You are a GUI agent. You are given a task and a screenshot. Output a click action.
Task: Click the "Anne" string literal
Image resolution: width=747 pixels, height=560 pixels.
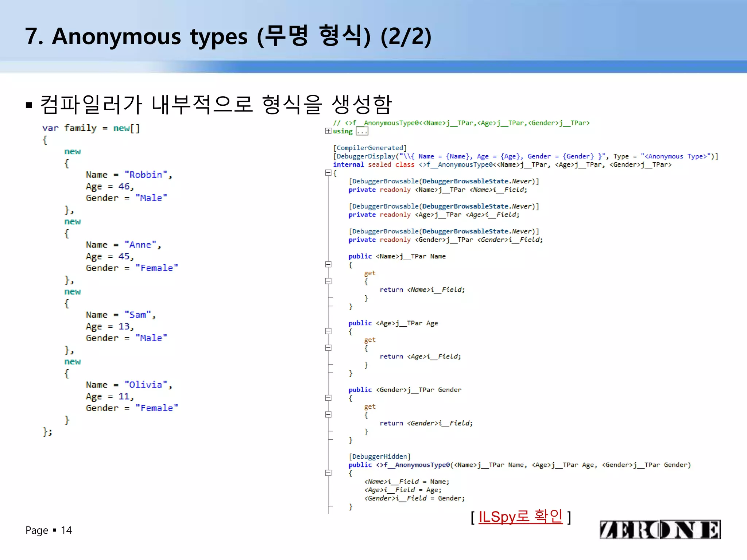pyautogui.click(x=140, y=245)
